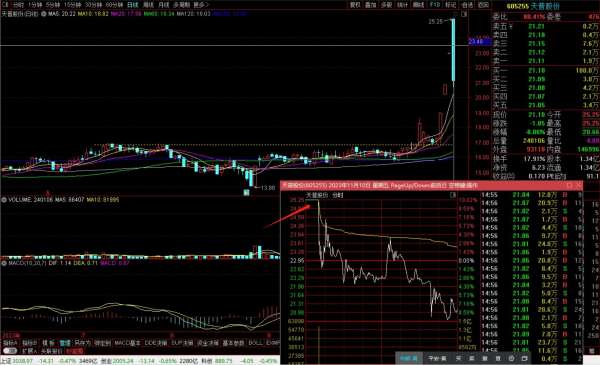Open the 统计 statistics tool

[x=402, y=5]
